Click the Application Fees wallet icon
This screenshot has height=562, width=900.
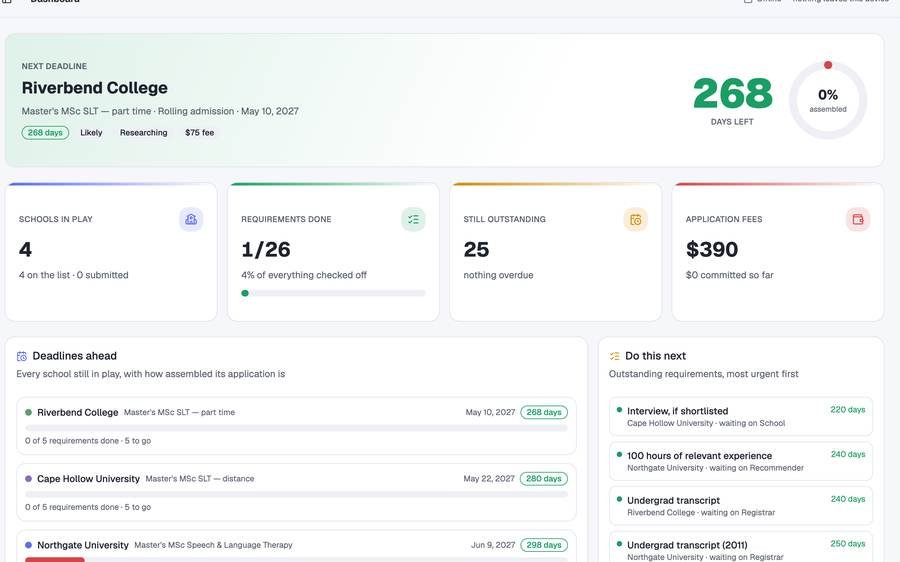click(x=858, y=219)
